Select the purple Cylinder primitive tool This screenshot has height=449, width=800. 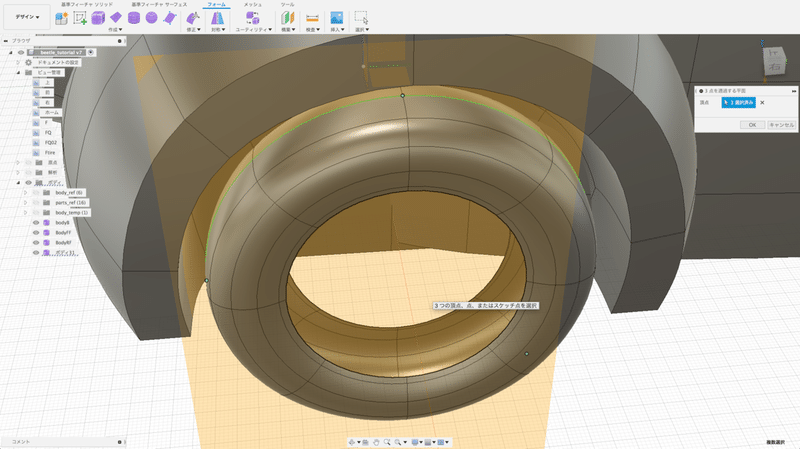click(x=134, y=18)
